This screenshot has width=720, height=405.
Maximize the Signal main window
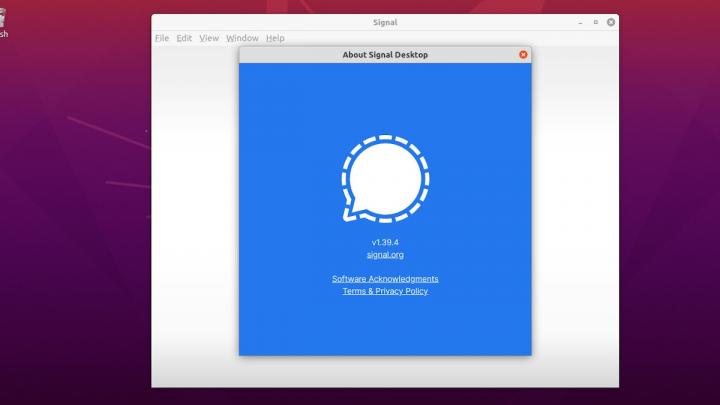point(595,21)
